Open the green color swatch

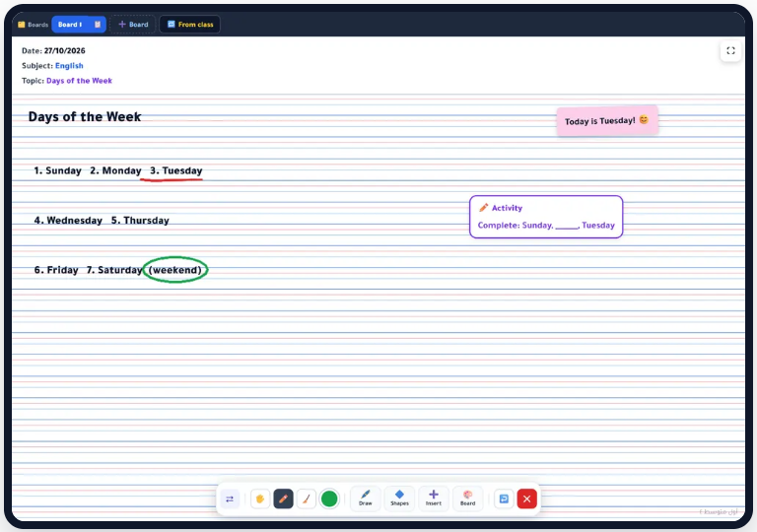pos(329,499)
